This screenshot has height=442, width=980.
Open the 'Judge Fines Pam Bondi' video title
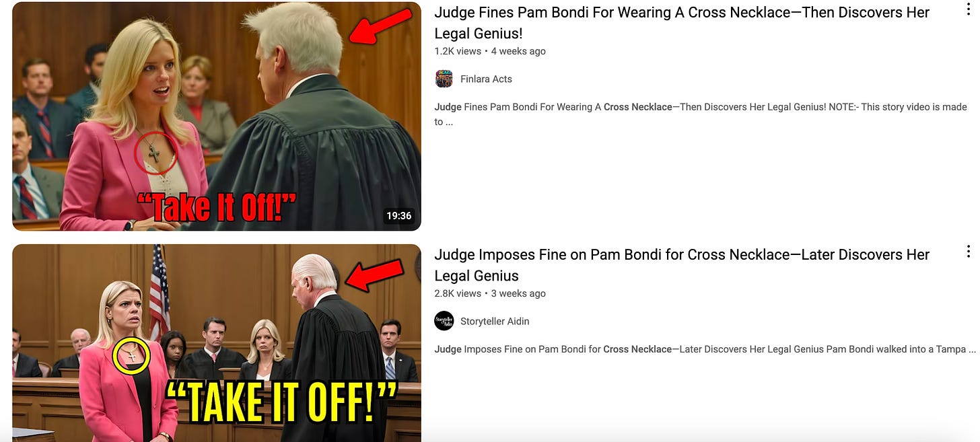click(x=682, y=23)
